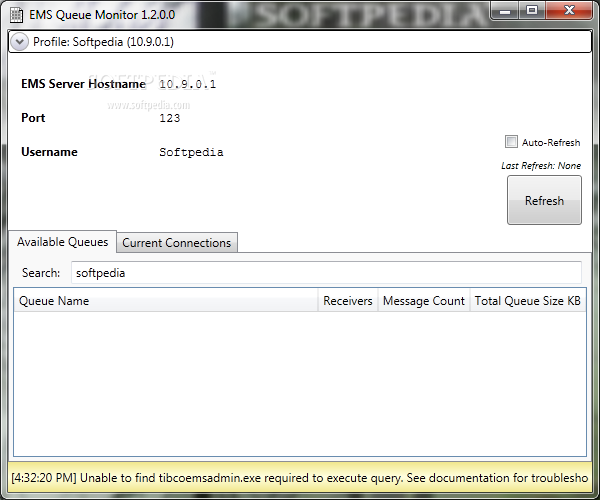The image size is (600, 500).
Task: Collapse the Profile section using the chevron
Action: tap(19, 41)
